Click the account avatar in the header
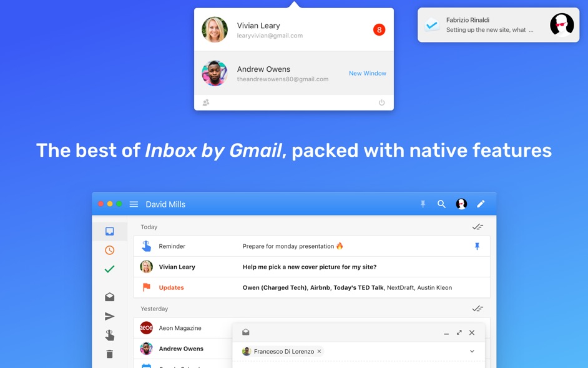Viewport: 588px width, 368px height. [x=461, y=204]
